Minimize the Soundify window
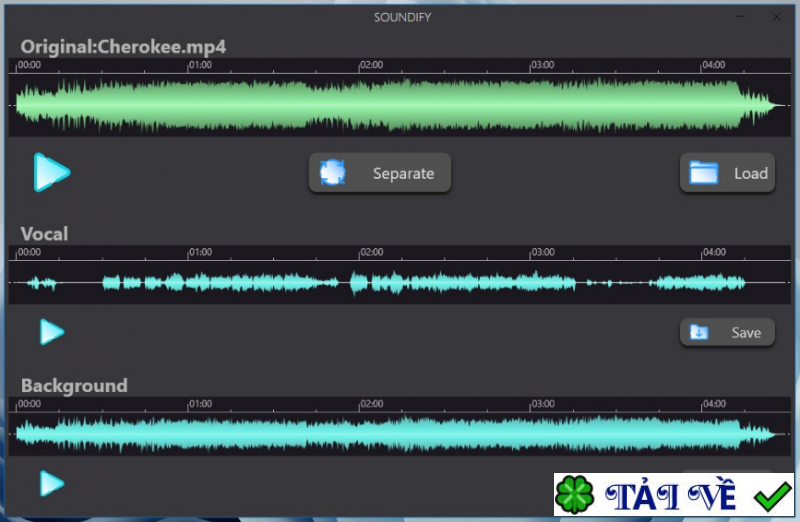Image resolution: width=800 pixels, height=522 pixels. 740,17
